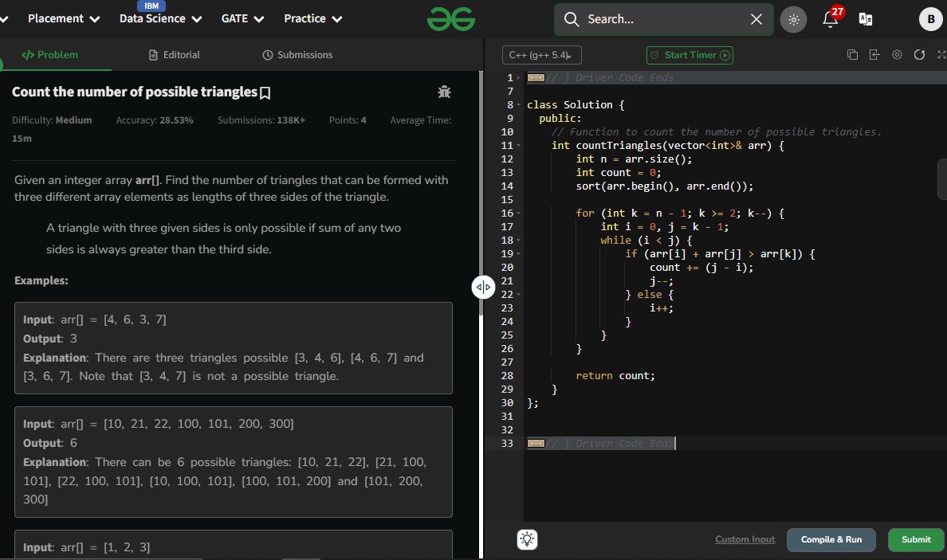Image resolution: width=947 pixels, height=560 pixels.
Task: Open editor settings gear
Action: click(897, 55)
